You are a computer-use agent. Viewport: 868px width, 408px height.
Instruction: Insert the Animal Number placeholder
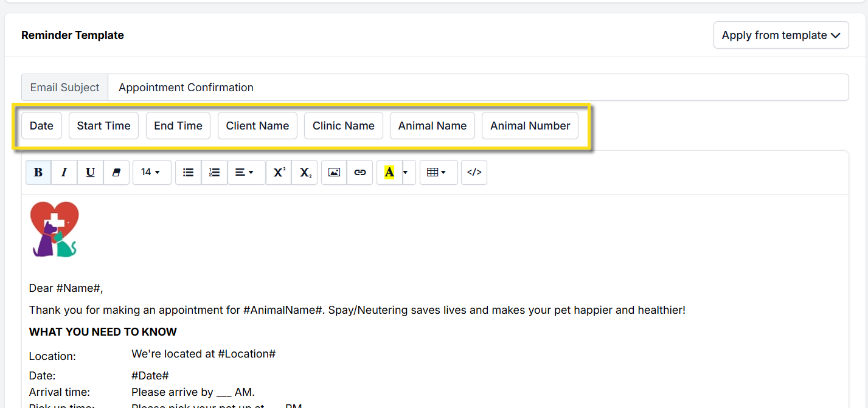click(530, 126)
